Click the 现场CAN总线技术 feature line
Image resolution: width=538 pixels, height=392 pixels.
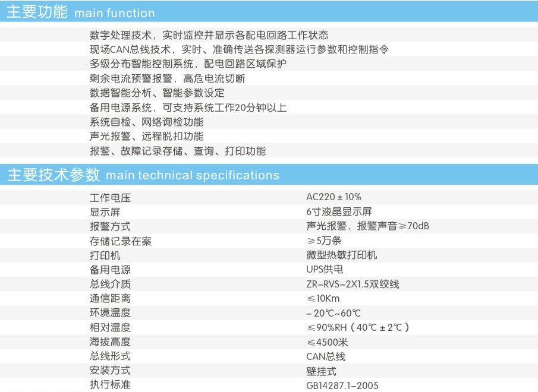(x=239, y=50)
